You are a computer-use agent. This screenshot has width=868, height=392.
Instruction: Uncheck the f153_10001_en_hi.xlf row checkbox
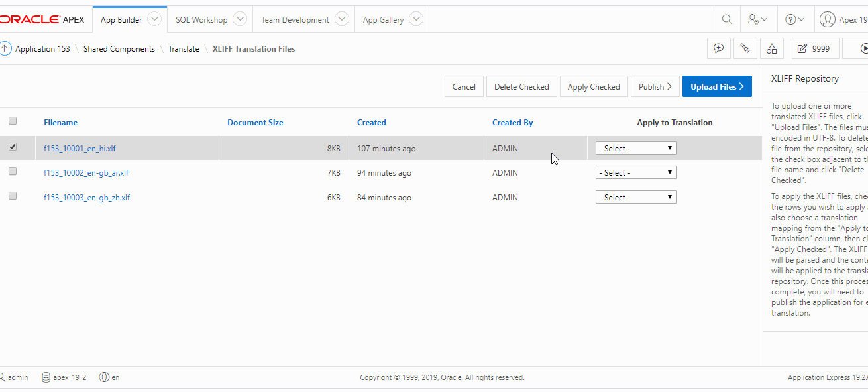click(x=13, y=147)
